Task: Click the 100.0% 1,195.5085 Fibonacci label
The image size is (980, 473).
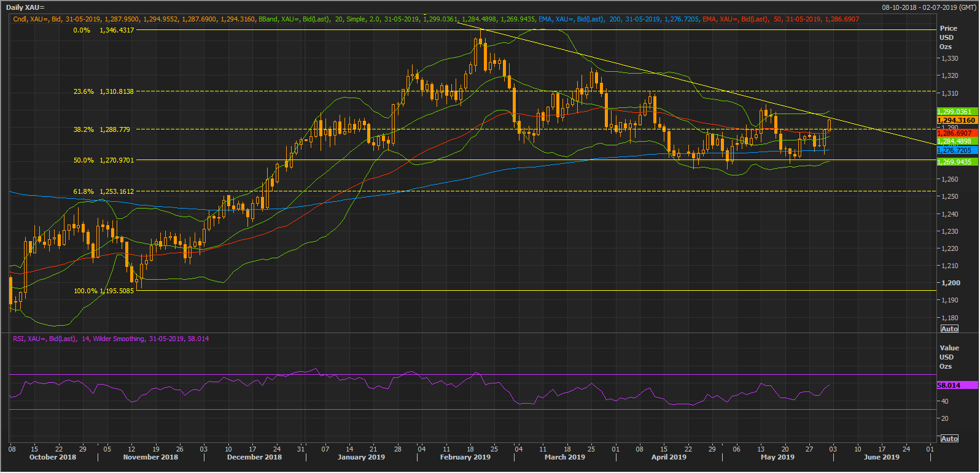Action: point(104,291)
